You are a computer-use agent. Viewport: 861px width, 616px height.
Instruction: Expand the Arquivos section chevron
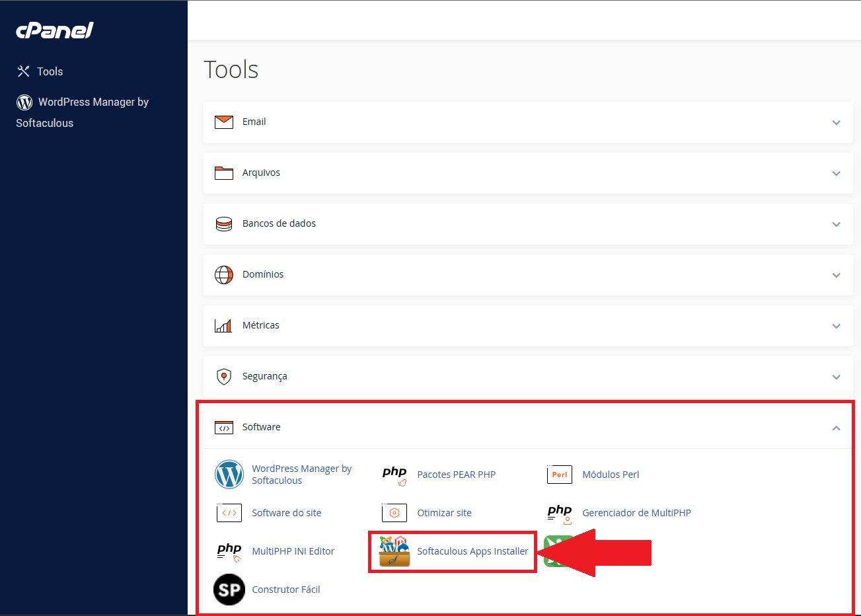836,173
